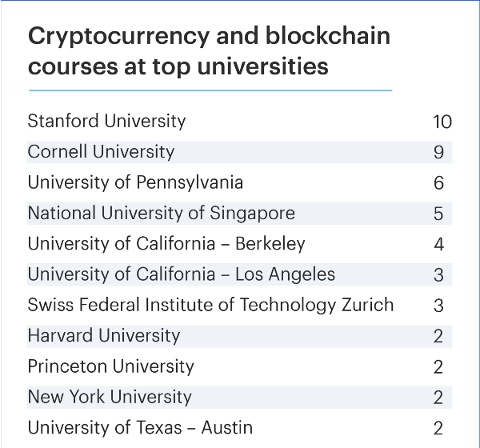Select Cornell's course count value 9

point(438,153)
